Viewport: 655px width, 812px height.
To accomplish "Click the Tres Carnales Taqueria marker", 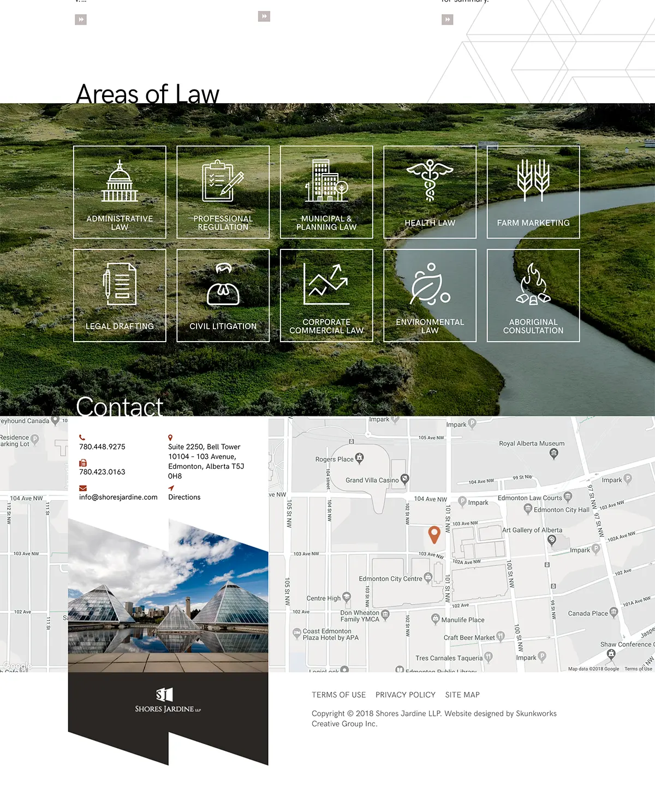I will [x=489, y=657].
